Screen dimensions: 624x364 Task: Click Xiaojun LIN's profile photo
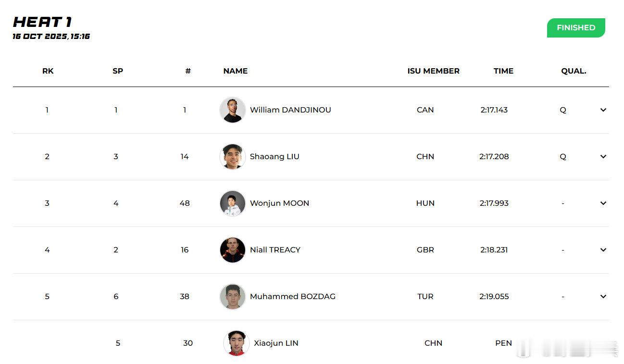pos(237,343)
